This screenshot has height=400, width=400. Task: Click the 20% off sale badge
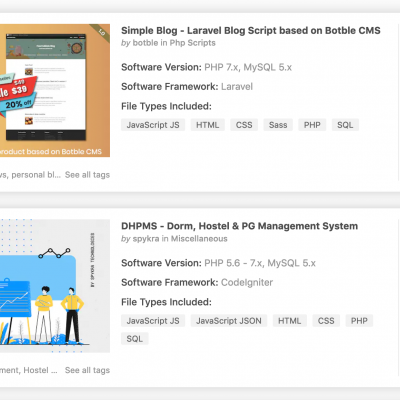pyautogui.click(x=18, y=104)
